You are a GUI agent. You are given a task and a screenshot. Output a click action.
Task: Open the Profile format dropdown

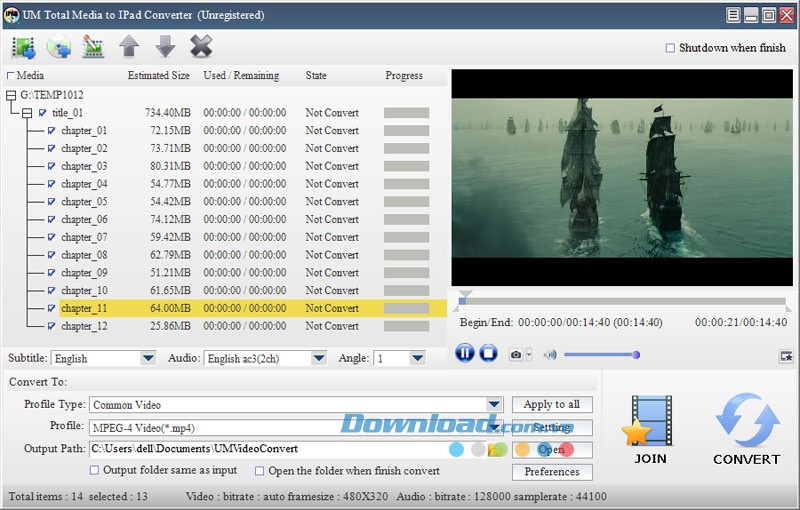[x=494, y=427]
